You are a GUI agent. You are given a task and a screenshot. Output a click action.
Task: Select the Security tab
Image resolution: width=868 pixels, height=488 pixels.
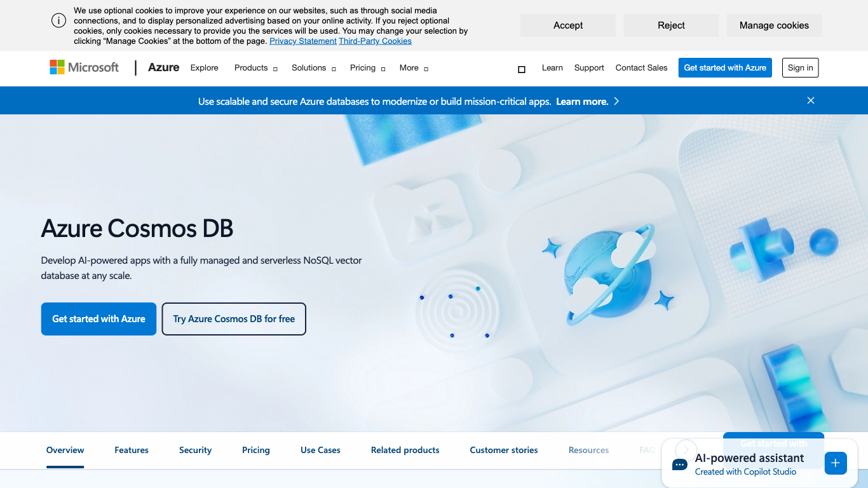coord(195,450)
